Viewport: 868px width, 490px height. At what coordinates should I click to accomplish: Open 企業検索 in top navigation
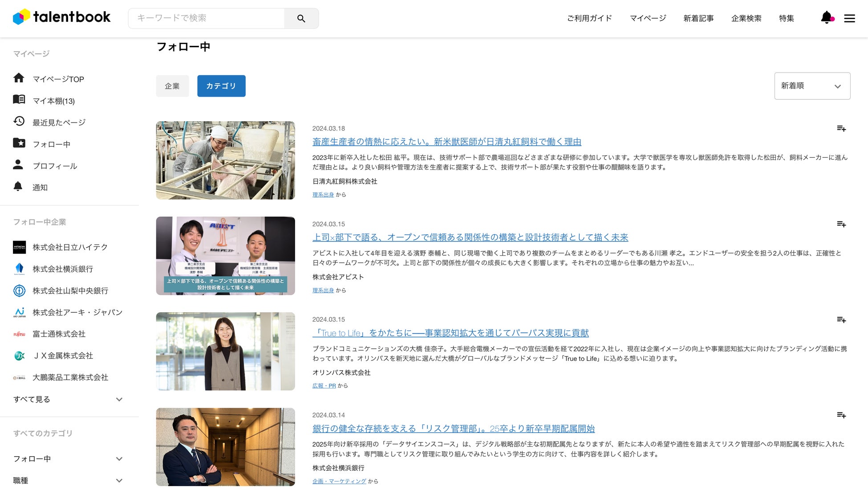746,18
